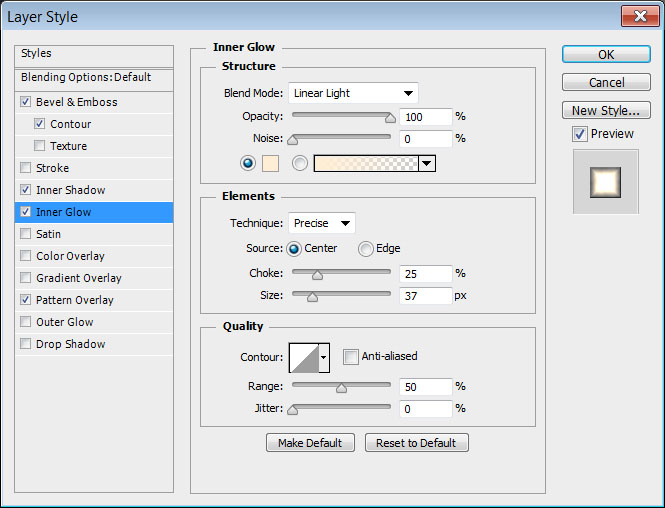The height and width of the screenshot is (508, 665).
Task: Open the Pattern Overlay settings
Action: pos(75,300)
